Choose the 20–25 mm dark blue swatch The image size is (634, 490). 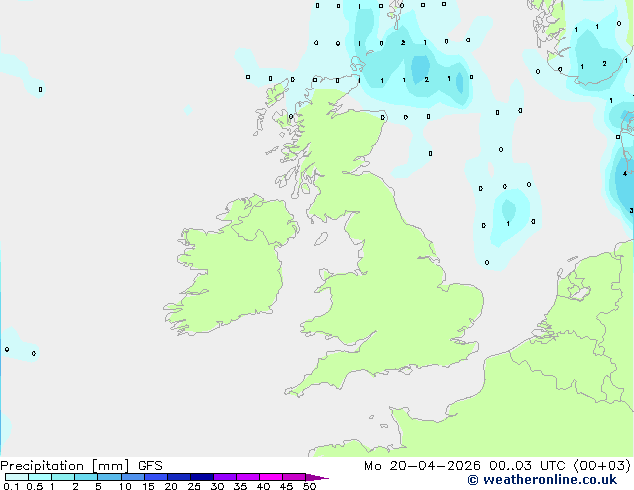coord(178,477)
